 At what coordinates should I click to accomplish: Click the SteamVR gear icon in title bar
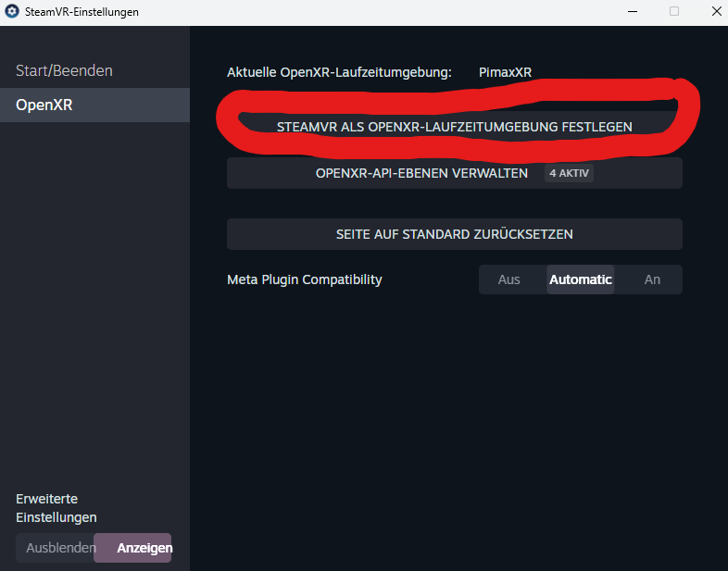pos(12,12)
